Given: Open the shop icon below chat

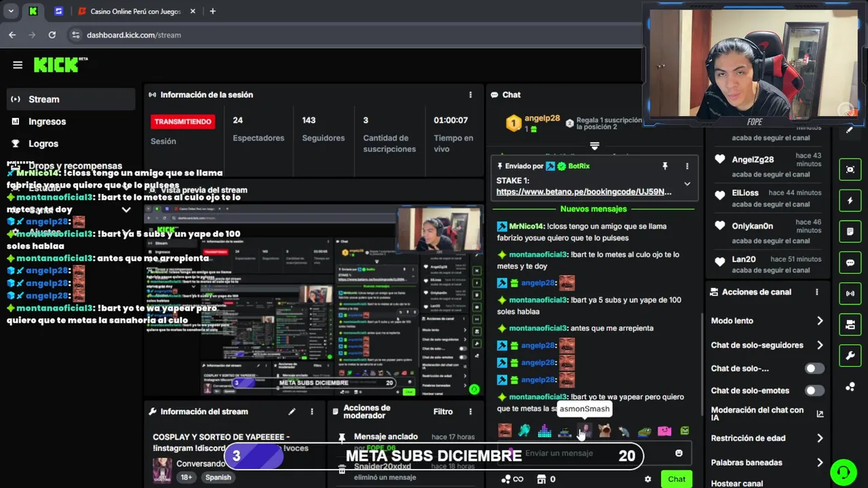Looking at the screenshot, I should pyautogui.click(x=541, y=479).
